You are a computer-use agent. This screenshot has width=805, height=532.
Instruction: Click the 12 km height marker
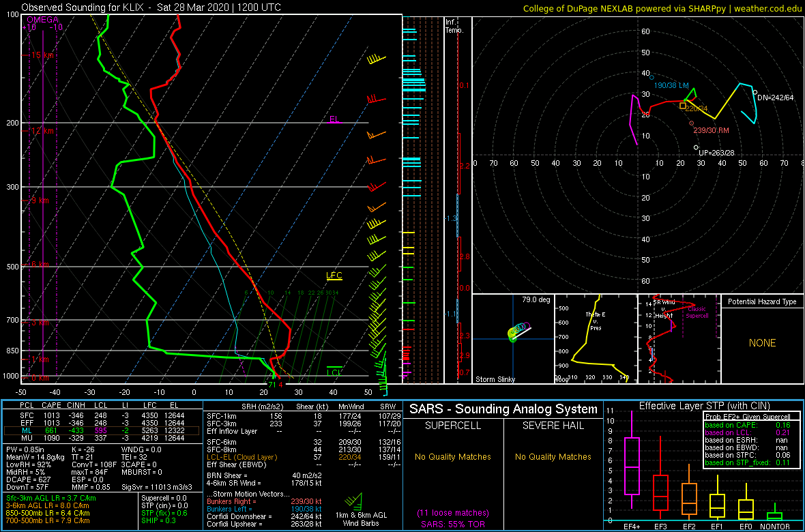pos(42,131)
